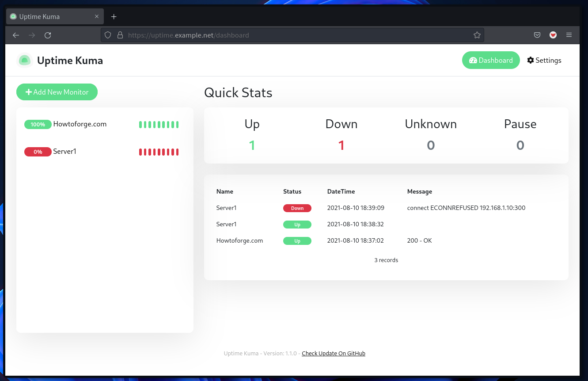The width and height of the screenshot is (588, 381).
Task: Click the Message column header
Action: click(420, 192)
